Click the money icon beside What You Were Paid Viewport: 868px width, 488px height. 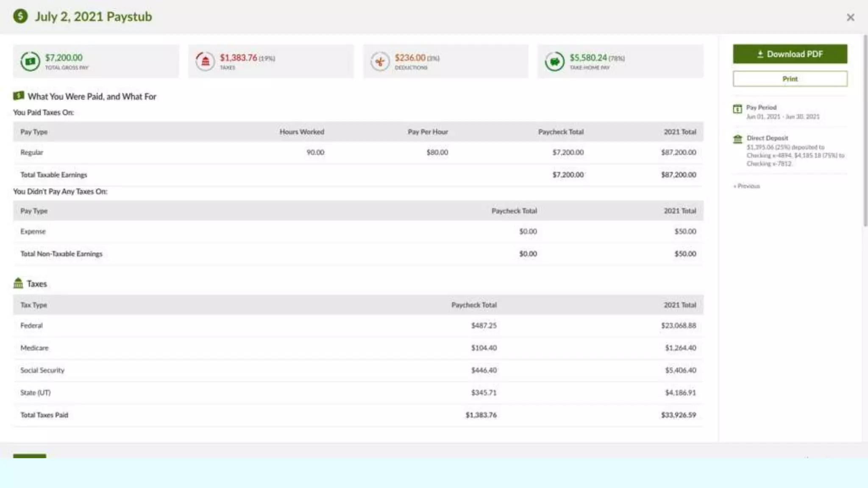(x=19, y=96)
